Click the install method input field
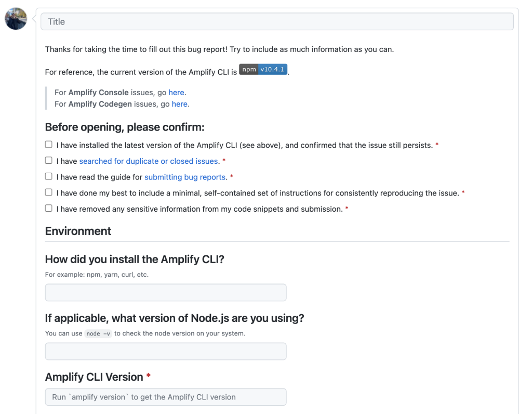 [165, 292]
